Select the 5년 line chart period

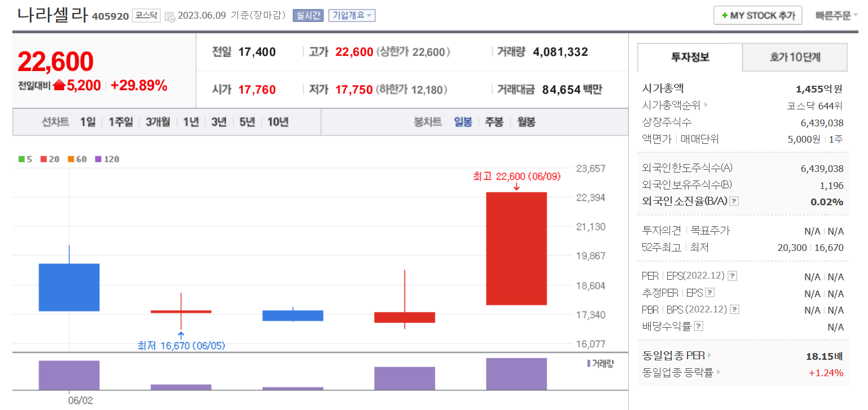pyautogui.click(x=247, y=122)
